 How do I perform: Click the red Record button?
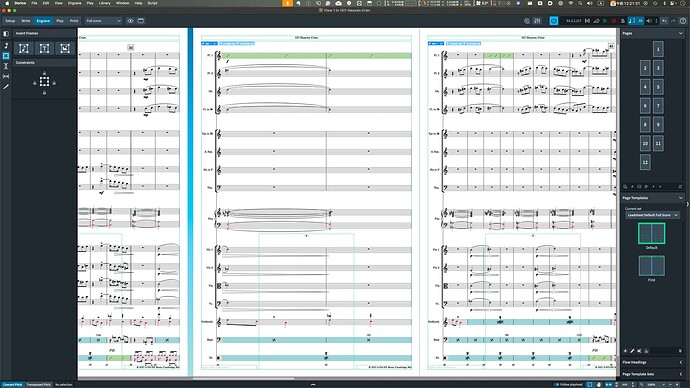pyautogui.click(x=614, y=21)
